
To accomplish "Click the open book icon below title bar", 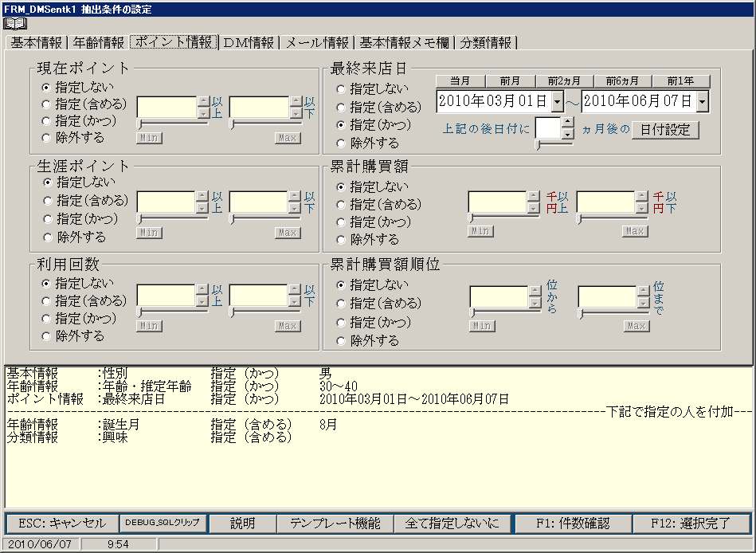I will tap(15, 24).
